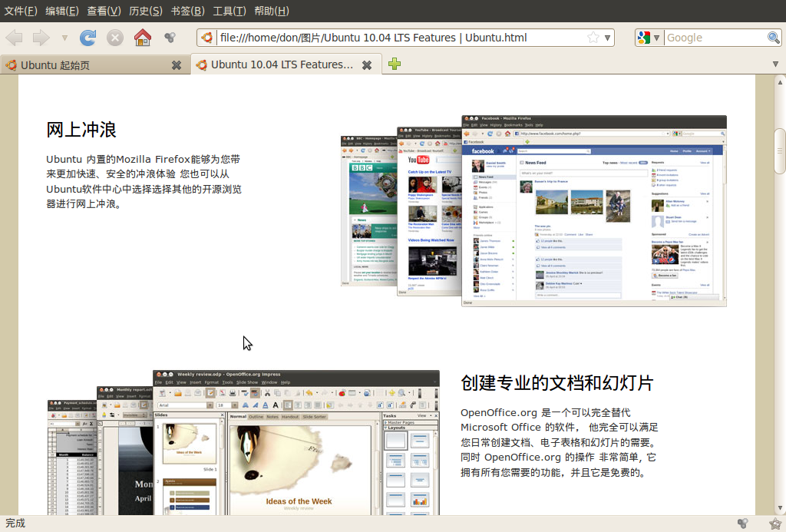Click the Ubuntu site icon in address bar

tap(206, 38)
